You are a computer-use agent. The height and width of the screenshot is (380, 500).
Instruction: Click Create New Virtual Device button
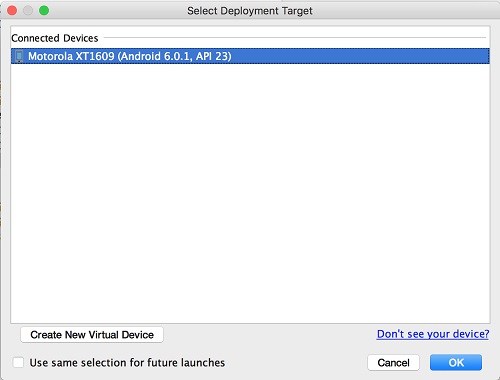(x=92, y=335)
